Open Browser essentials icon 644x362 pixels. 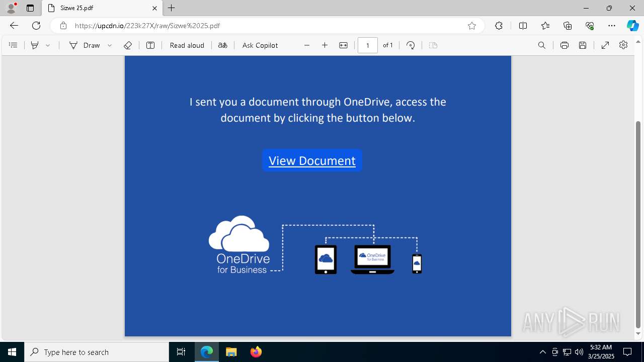(x=590, y=26)
